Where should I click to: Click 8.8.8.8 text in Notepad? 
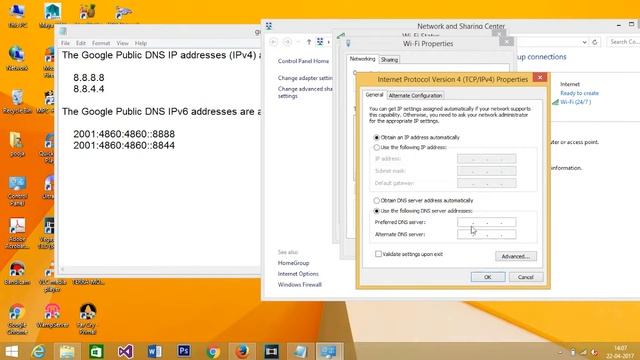[89, 78]
